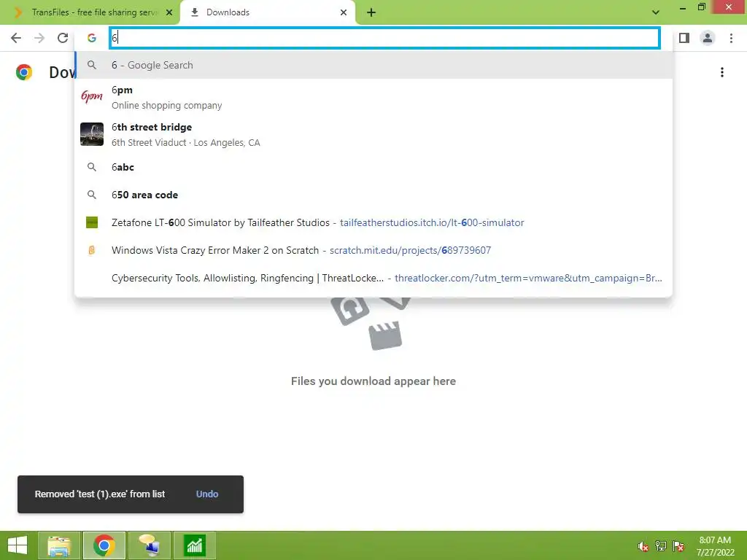Click Undo in the removed file toast

click(207, 494)
